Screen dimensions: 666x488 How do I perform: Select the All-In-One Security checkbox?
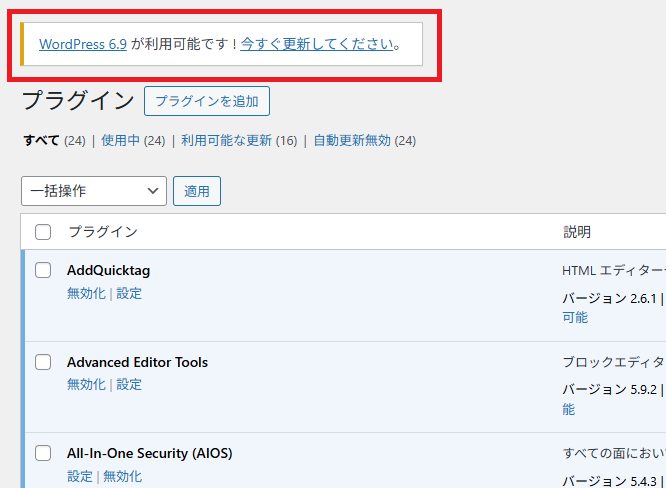pyautogui.click(x=43, y=453)
